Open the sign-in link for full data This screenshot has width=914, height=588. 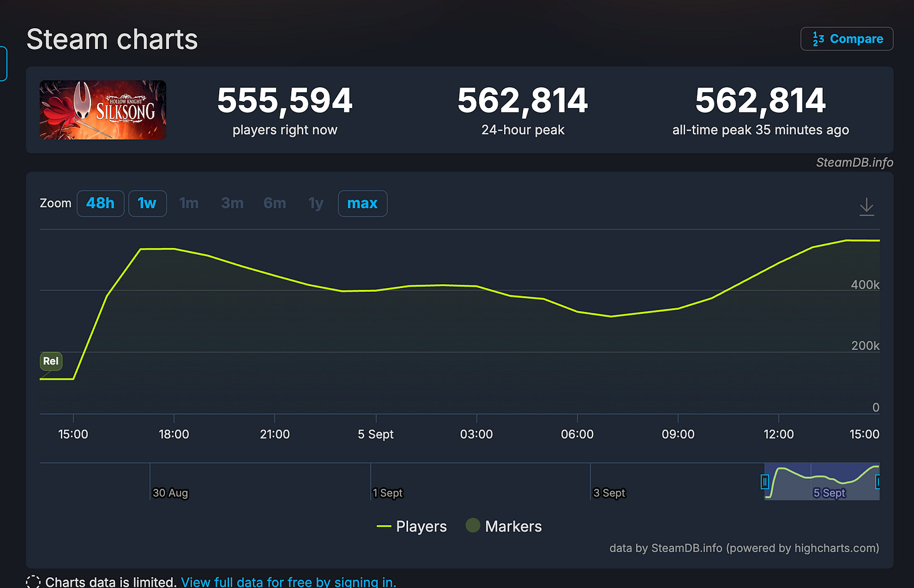pyautogui.click(x=289, y=582)
